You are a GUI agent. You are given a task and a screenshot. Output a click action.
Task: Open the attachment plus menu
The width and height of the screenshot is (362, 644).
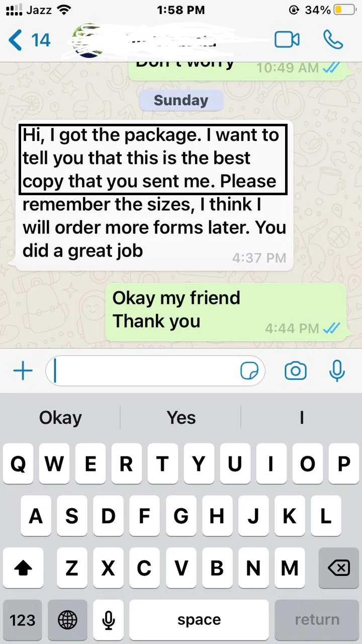[23, 371]
